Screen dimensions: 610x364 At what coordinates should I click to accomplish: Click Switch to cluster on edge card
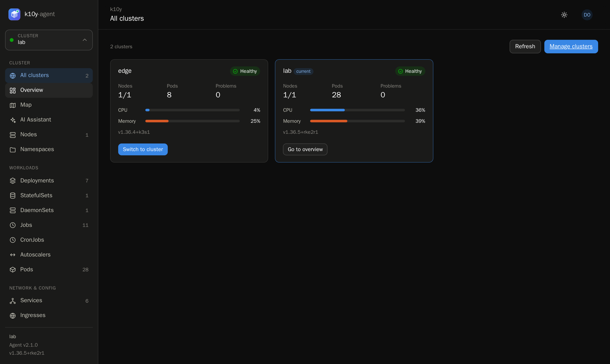(143, 149)
